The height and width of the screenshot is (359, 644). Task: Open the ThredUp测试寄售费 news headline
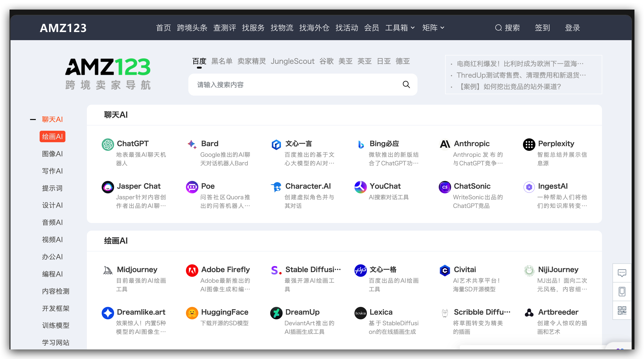[x=521, y=75]
